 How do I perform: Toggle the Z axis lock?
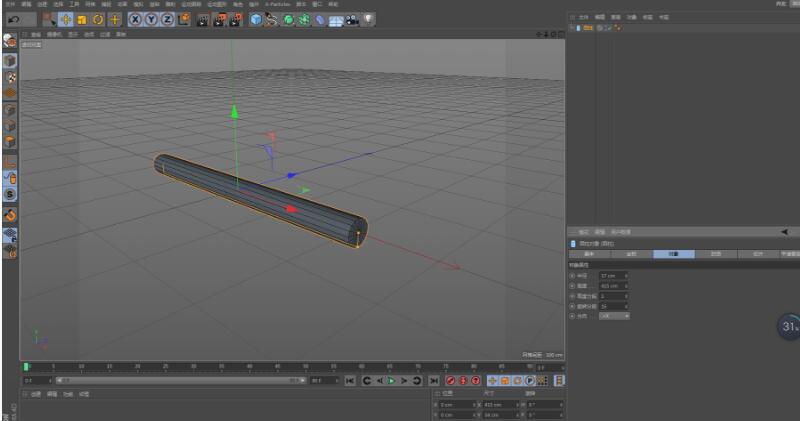tap(167, 19)
